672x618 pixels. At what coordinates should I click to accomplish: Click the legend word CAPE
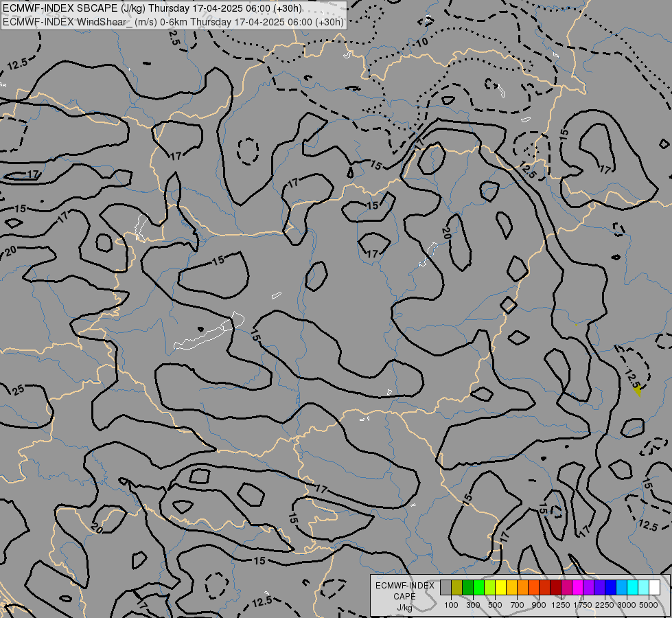(x=404, y=597)
